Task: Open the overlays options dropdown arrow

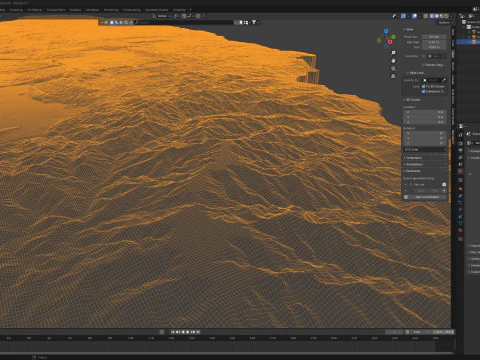Action: 419,16
